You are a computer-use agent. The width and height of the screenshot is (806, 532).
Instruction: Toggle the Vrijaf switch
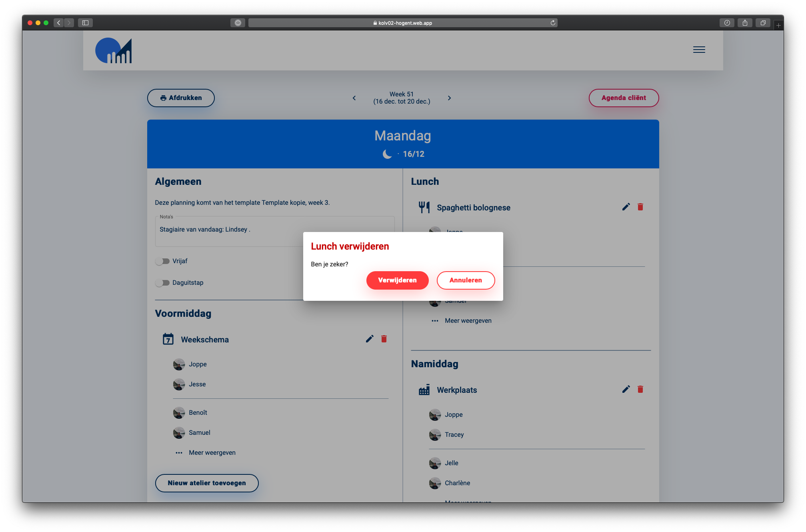[x=162, y=261]
